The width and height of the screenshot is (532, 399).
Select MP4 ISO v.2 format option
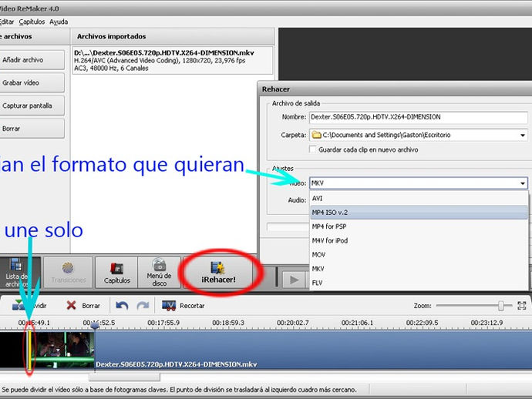coord(419,213)
